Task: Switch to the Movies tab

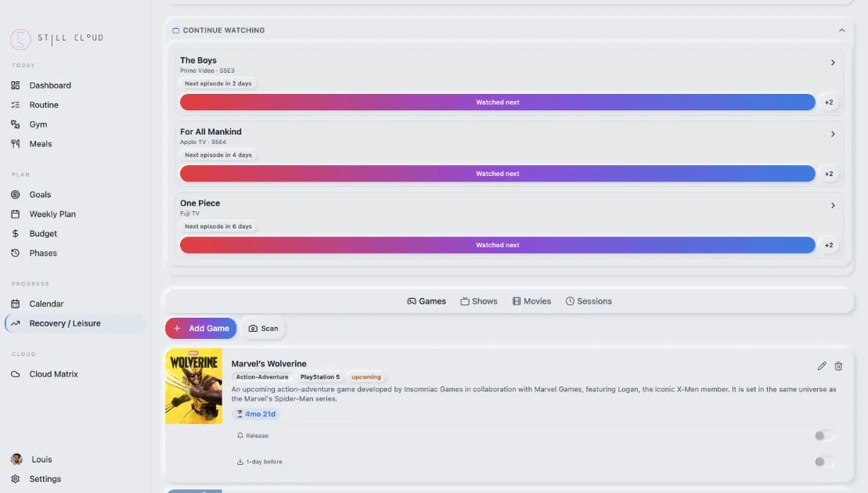Action: [531, 301]
